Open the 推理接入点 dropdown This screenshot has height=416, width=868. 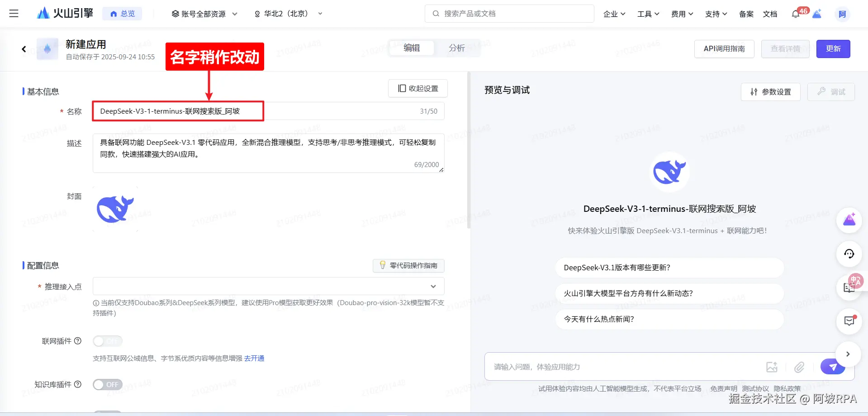pos(269,286)
